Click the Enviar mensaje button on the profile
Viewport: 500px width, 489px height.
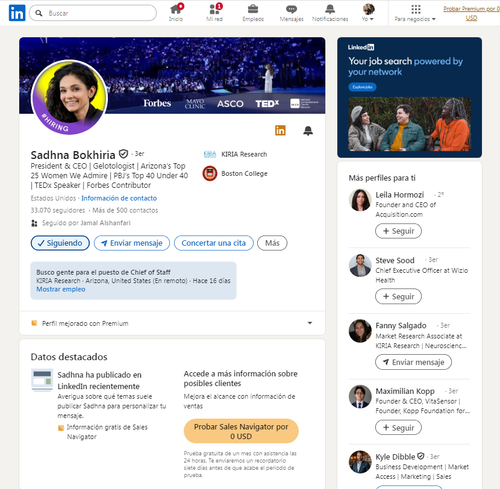(x=132, y=243)
